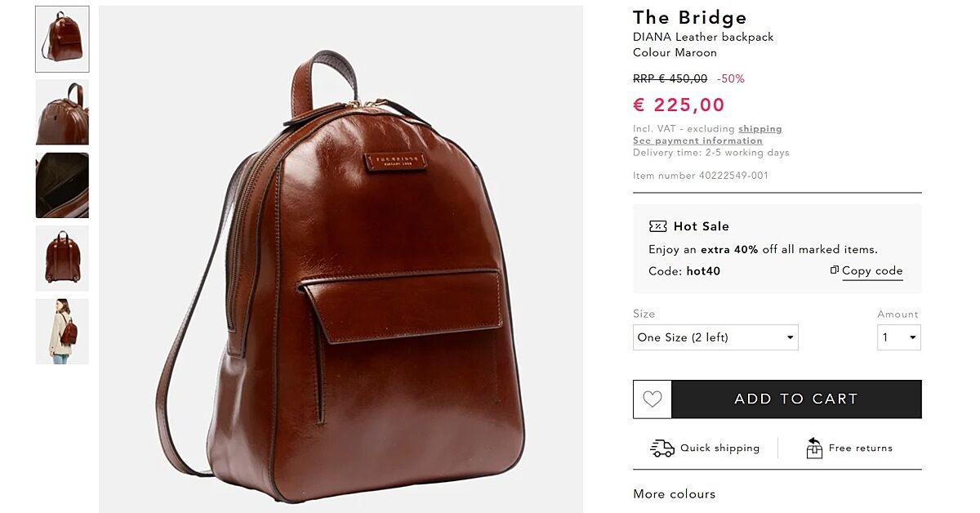980x513 pixels.
Task: Click the main backpack product image
Action: pyautogui.click(x=341, y=260)
